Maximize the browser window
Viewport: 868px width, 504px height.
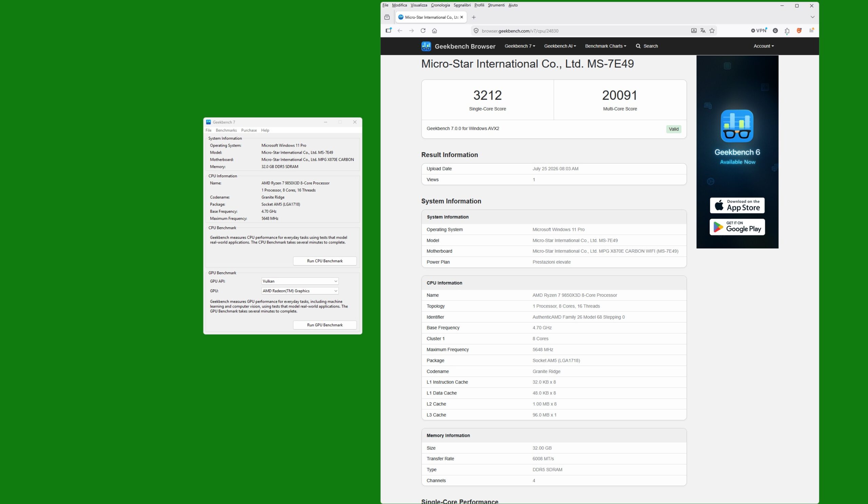pos(797,6)
